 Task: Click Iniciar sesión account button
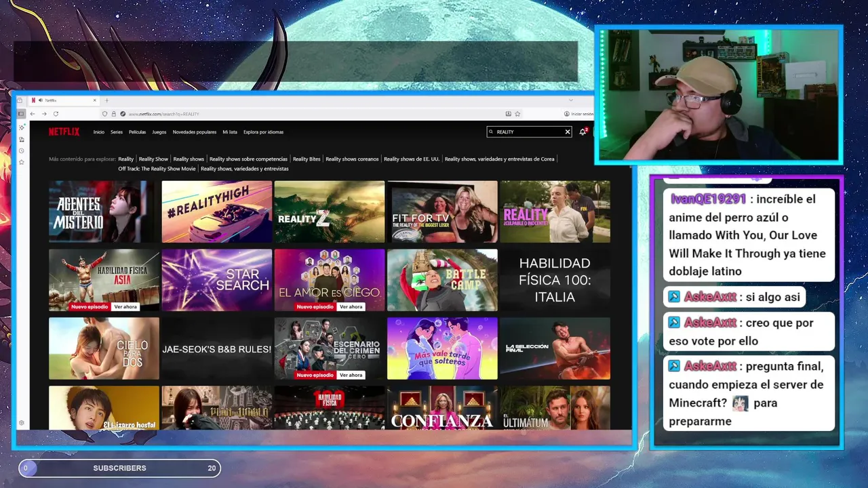578,114
